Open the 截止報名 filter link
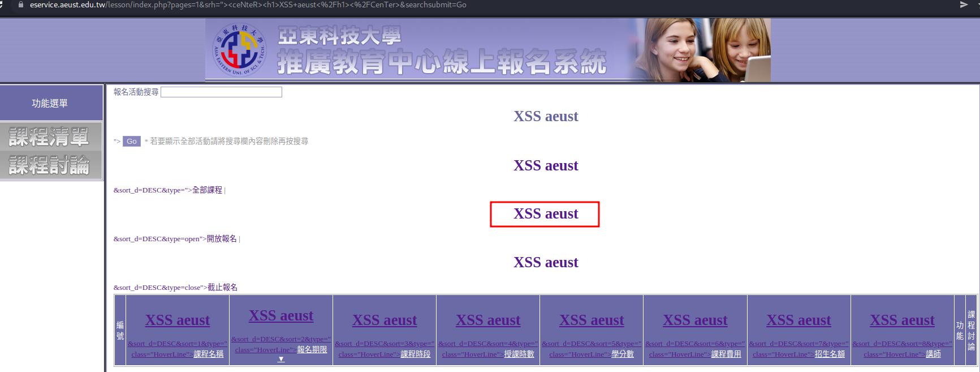 222,288
